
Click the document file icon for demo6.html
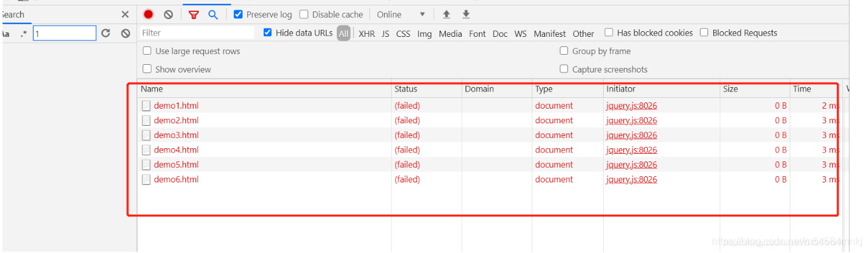pyautogui.click(x=146, y=179)
